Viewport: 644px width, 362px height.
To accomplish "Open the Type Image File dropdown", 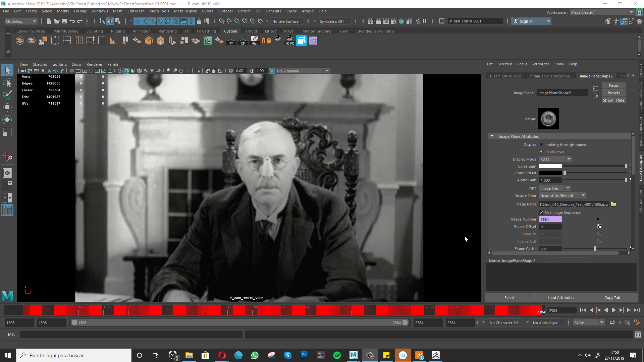I will [x=555, y=188].
